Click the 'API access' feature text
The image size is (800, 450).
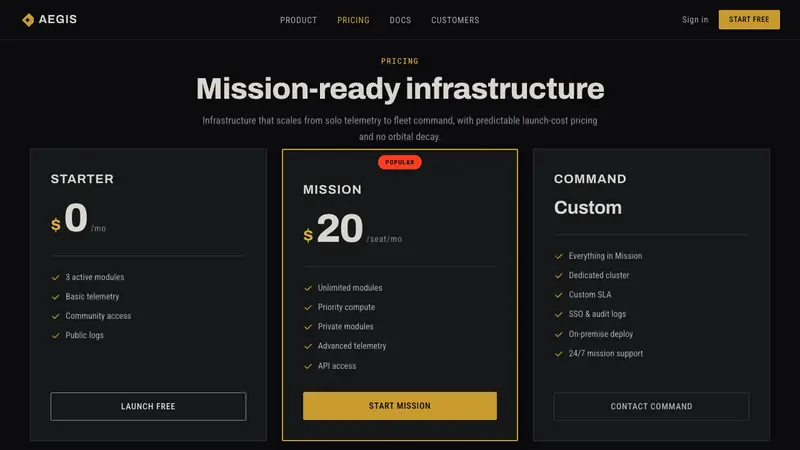[337, 366]
